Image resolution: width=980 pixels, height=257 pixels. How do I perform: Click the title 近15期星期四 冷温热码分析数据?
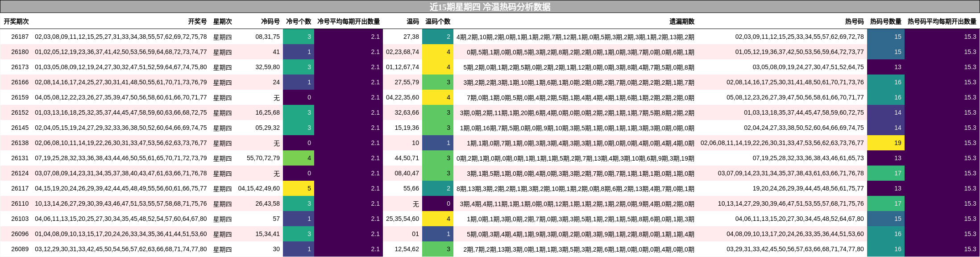tap(490, 7)
